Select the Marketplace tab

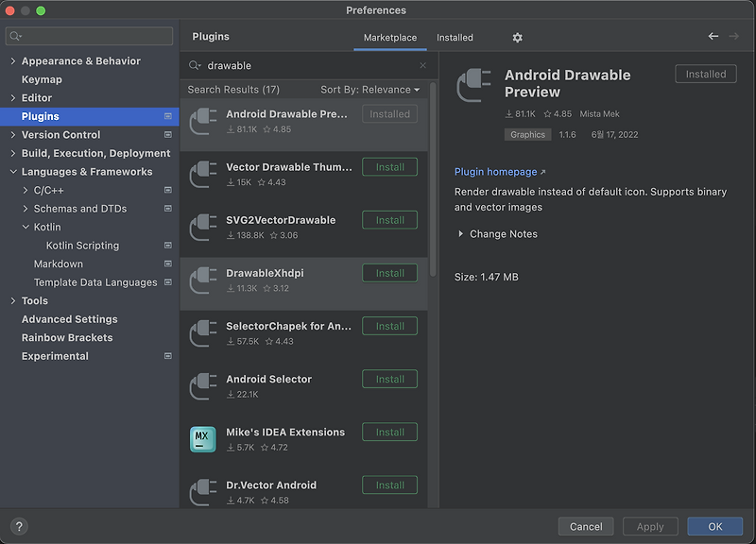coord(390,38)
